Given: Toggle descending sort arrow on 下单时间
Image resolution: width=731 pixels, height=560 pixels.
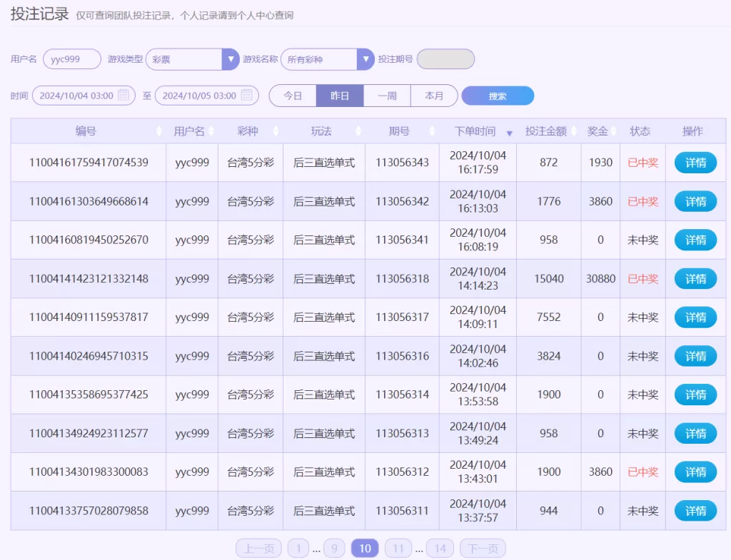Looking at the screenshot, I should coord(510,133).
